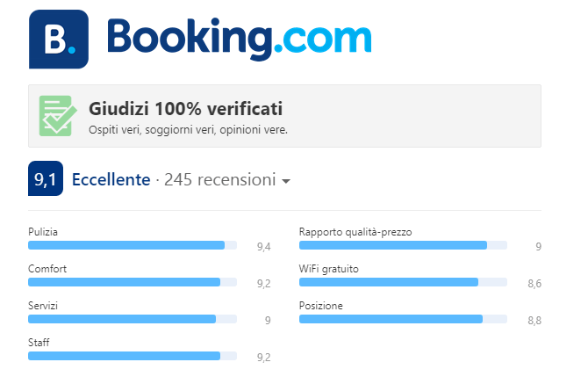Viewport: 588px width, 384px height.
Task: Click the Booking.com wordmark logo
Action: point(240,39)
